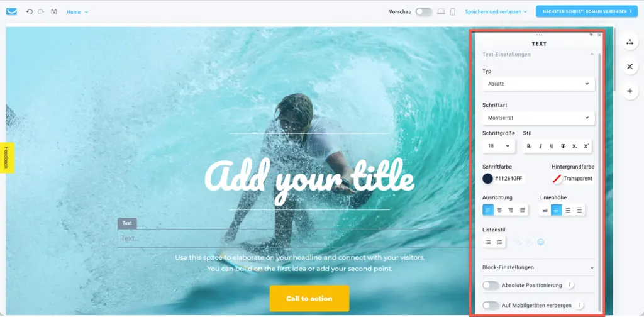Enable Auf Mobilgeräten verbergen toggle

pos(491,306)
